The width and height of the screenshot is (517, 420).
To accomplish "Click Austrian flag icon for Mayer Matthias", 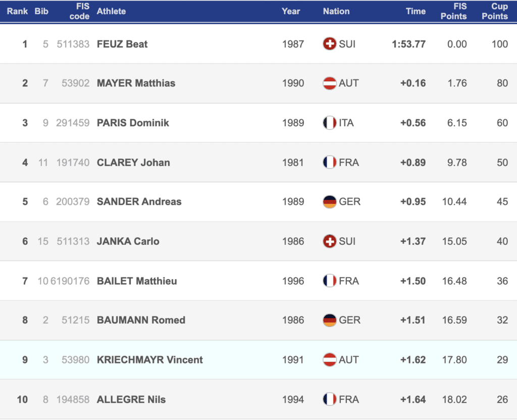I will tap(329, 83).
